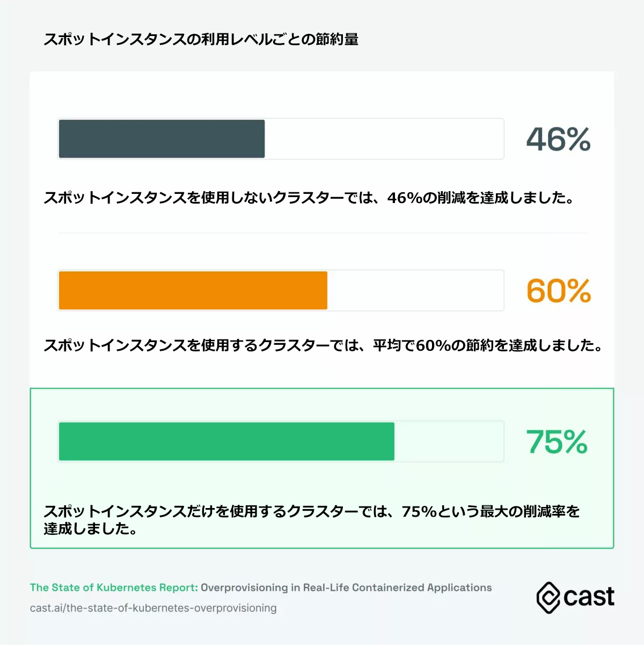644x645 pixels.
Task: Open The State of Kubernetes Report link
Action: [x=114, y=588]
